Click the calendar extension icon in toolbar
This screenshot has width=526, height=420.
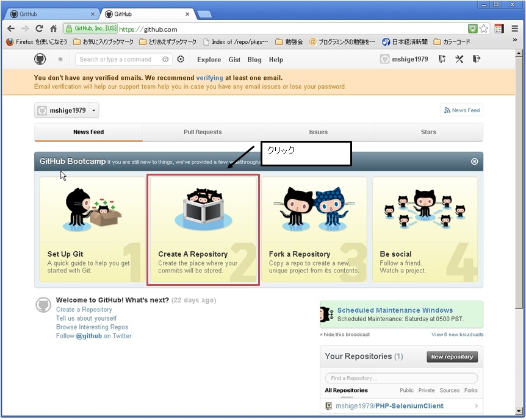click(499, 29)
